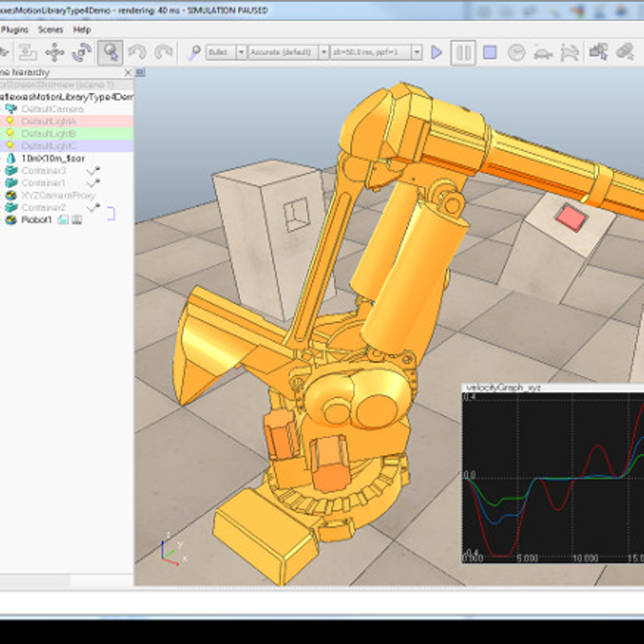Image resolution: width=644 pixels, height=644 pixels.
Task: Click the undo arrow icon
Action: click(x=137, y=53)
